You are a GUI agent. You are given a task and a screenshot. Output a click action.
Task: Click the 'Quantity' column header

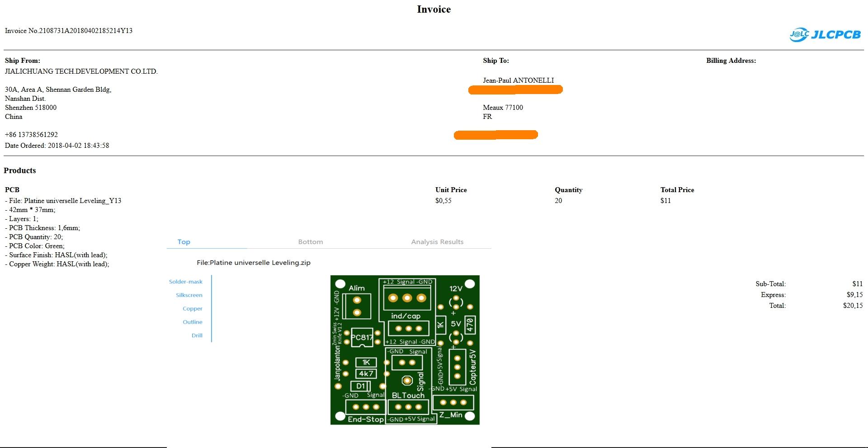(x=569, y=190)
